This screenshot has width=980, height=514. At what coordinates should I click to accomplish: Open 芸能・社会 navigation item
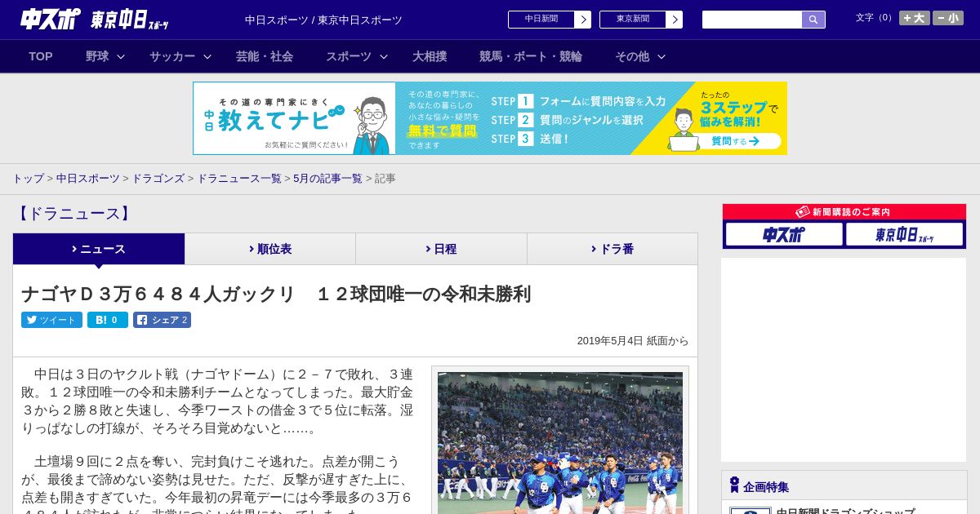coord(265,56)
